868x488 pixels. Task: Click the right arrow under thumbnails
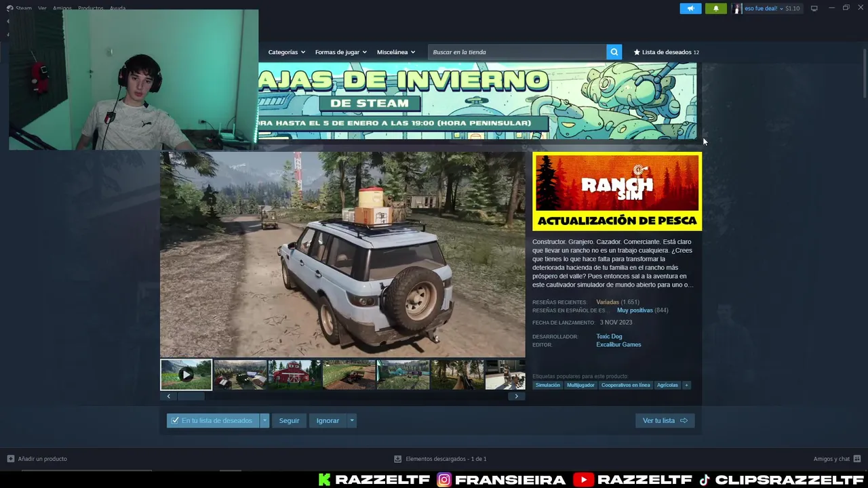(x=517, y=396)
